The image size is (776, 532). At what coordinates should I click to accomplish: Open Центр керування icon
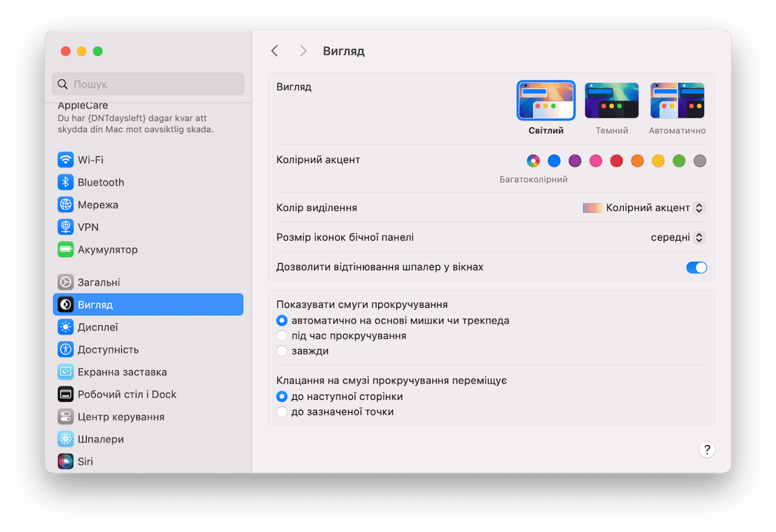coord(65,417)
